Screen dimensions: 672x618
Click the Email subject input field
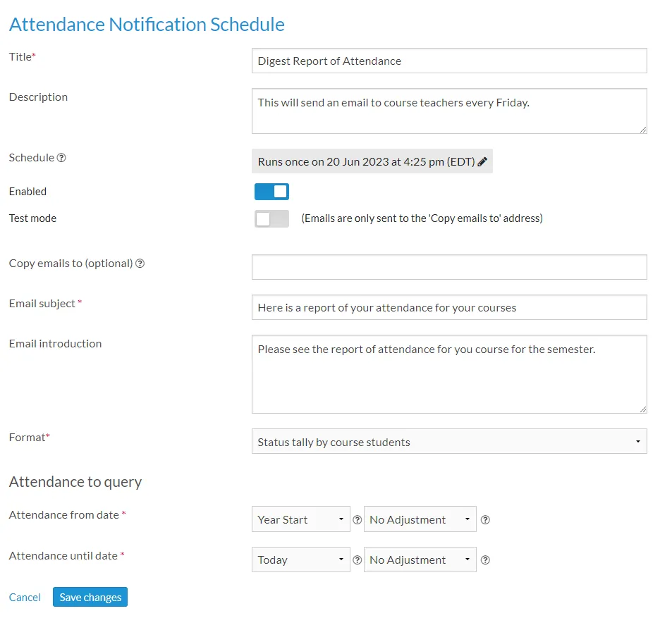point(449,307)
